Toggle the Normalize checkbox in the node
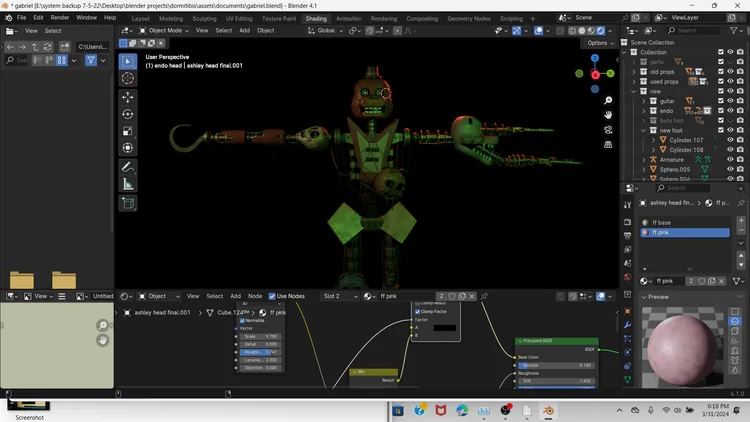Viewport: 750px width, 422px height. [x=242, y=321]
